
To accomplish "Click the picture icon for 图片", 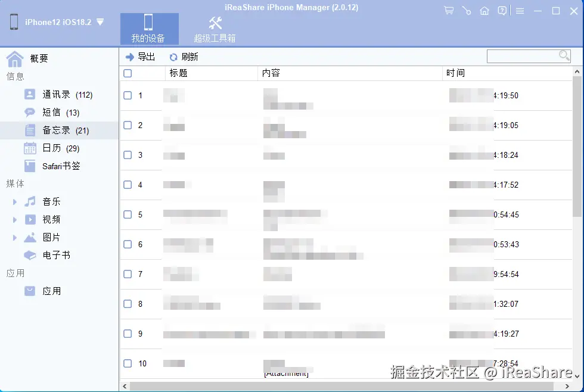I will click(30, 238).
